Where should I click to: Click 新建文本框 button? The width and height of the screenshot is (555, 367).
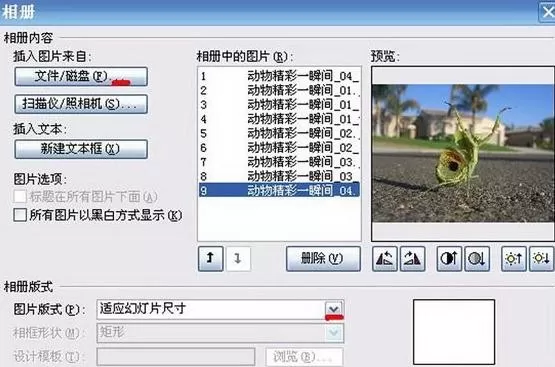[x=81, y=149]
